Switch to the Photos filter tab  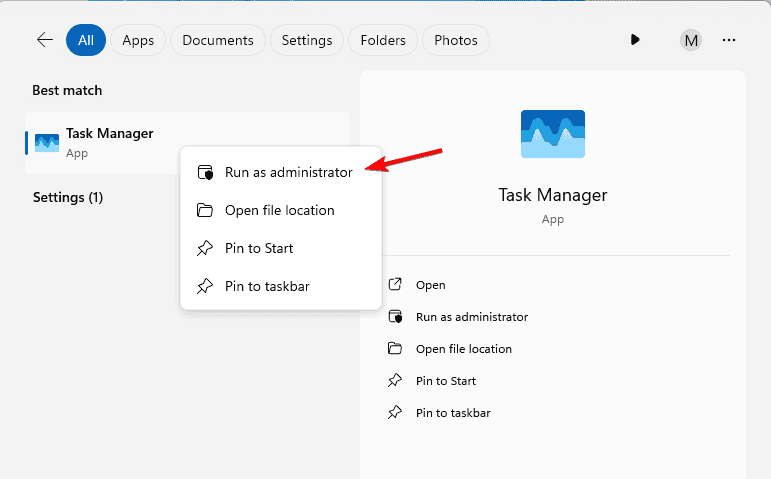456,40
